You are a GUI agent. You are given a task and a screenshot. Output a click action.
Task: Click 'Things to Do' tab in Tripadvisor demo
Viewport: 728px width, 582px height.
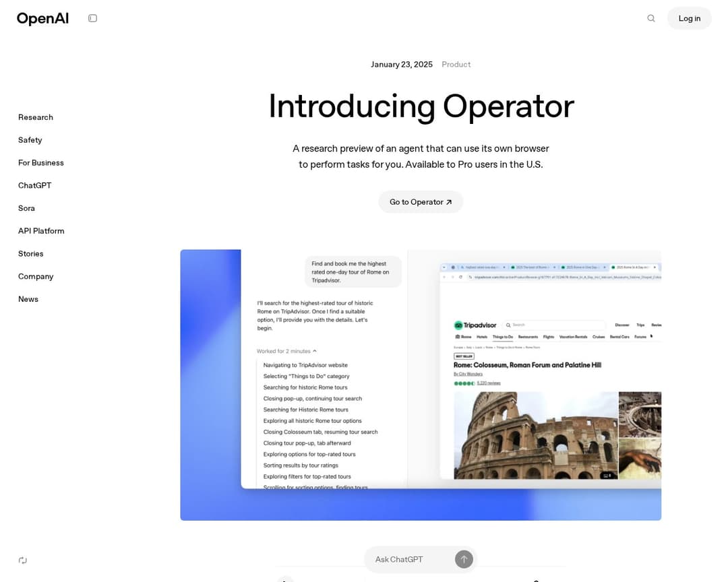(x=503, y=337)
